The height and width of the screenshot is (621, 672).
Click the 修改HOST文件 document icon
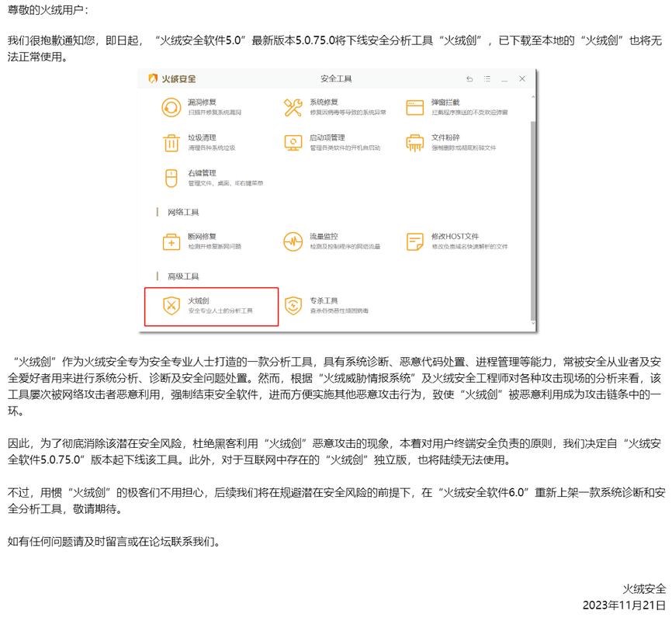click(x=414, y=241)
